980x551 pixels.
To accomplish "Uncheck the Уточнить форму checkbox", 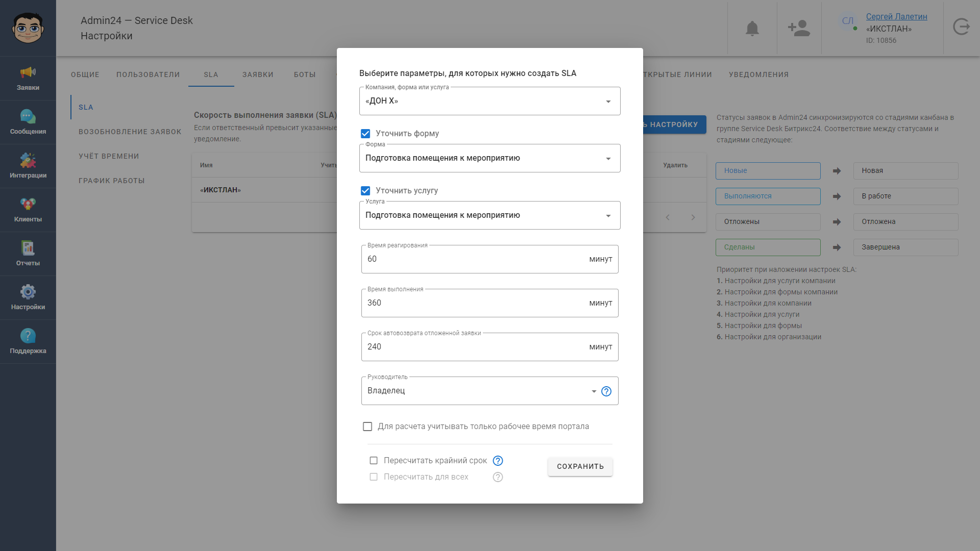I will (x=365, y=134).
